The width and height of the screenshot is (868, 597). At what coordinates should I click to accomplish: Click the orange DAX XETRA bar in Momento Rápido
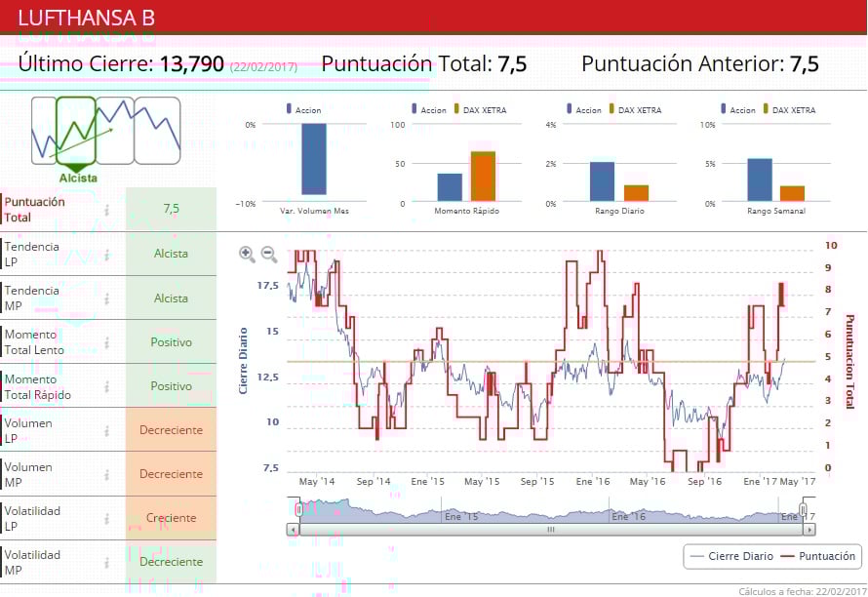click(x=484, y=177)
